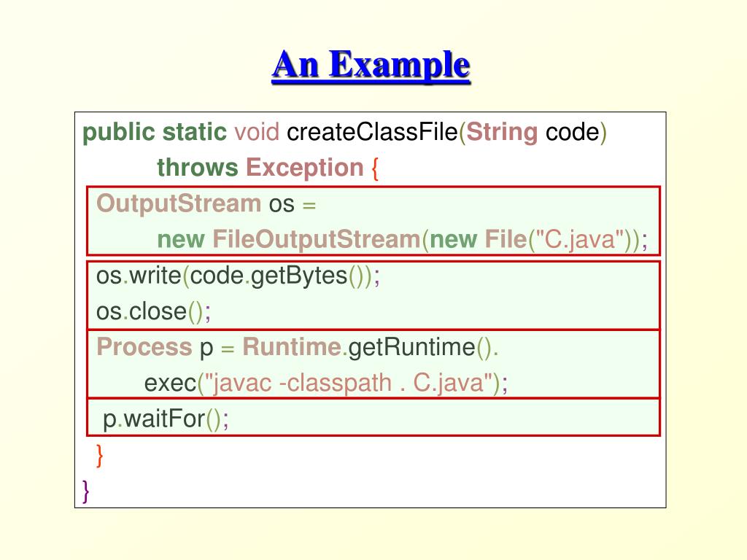Screen dimensions: 747x560
Task: Click the 'An Example' slide title
Action: pyautogui.click(x=371, y=65)
